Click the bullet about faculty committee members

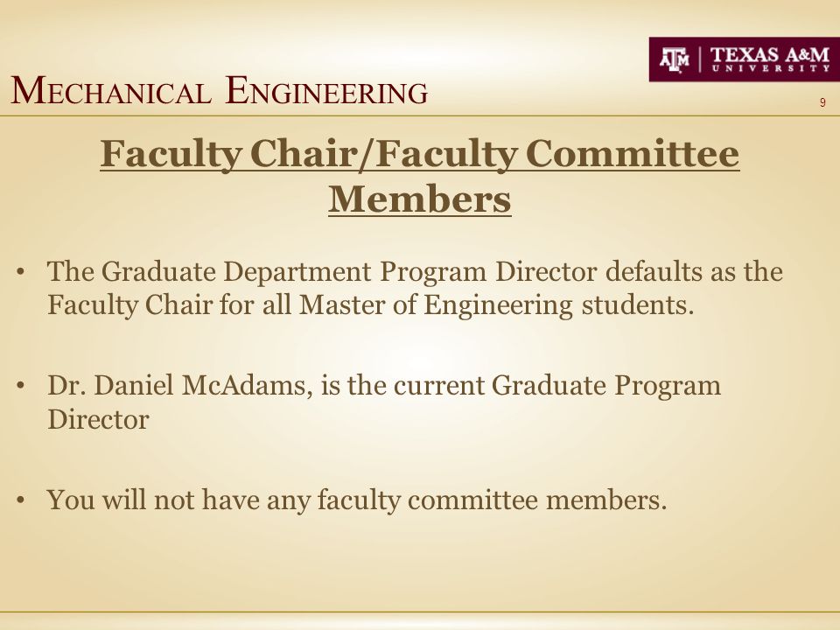click(357, 500)
